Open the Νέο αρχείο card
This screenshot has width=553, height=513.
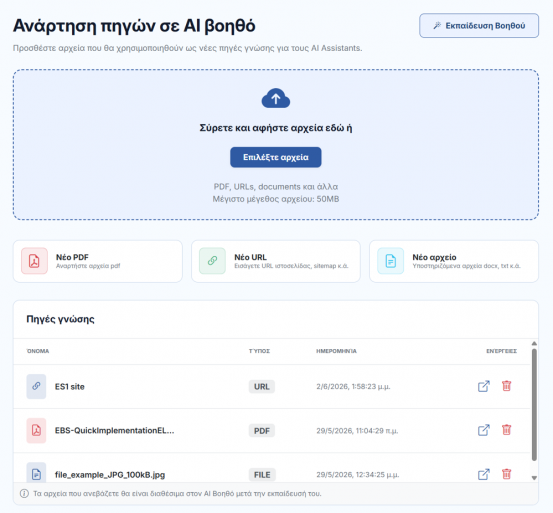[454, 261]
